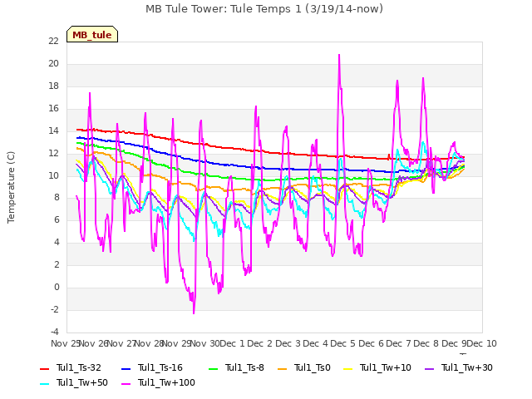
Task: Click the Dec 5 x-axis tick label
Action: (x=343, y=343)
